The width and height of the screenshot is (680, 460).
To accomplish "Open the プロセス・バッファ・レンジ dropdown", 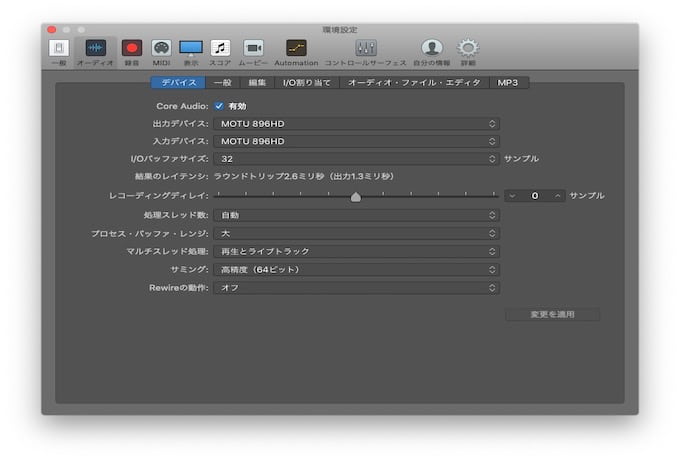I will click(356, 234).
